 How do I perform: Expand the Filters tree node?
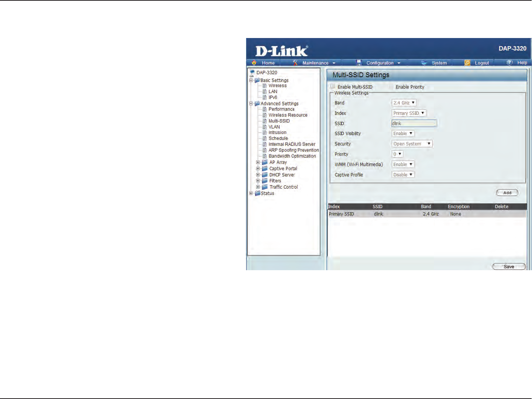[258, 181]
